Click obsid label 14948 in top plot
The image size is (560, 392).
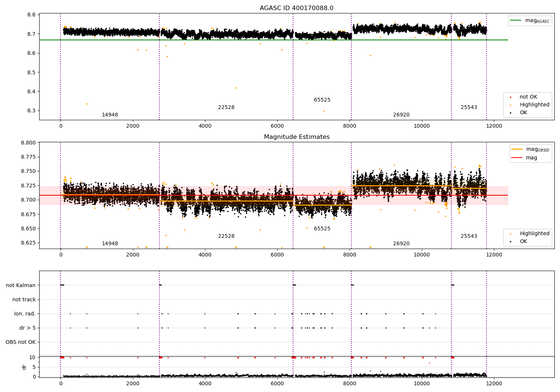(x=110, y=115)
